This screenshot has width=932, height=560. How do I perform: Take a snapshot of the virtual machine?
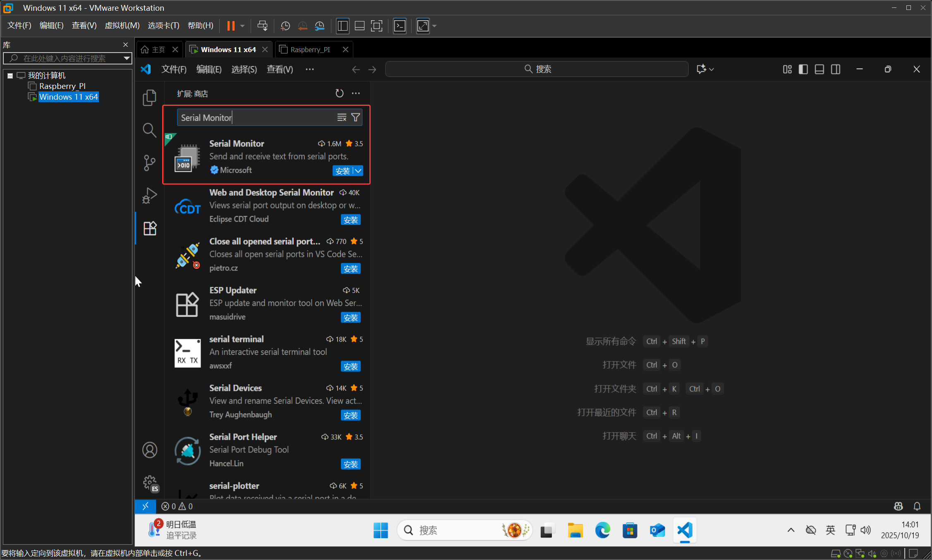[285, 26]
